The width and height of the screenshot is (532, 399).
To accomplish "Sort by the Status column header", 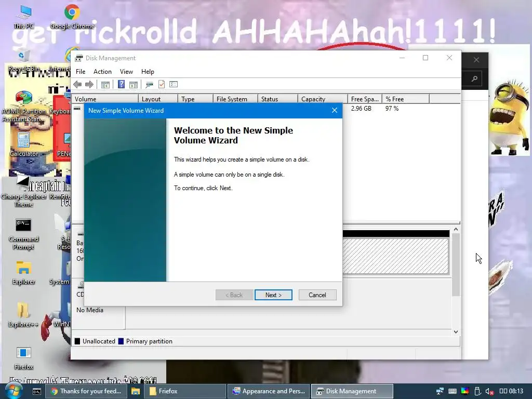I will point(277,99).
